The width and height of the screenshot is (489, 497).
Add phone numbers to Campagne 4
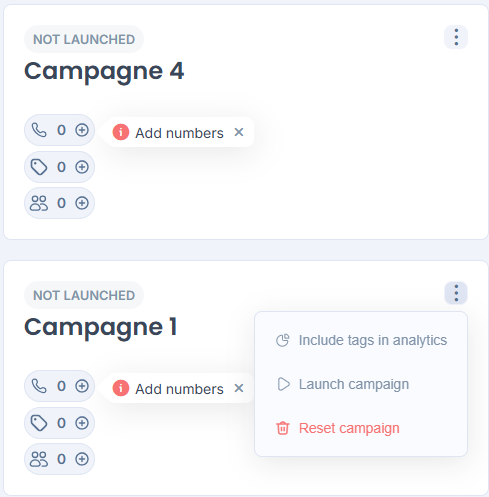pos(82,130)
